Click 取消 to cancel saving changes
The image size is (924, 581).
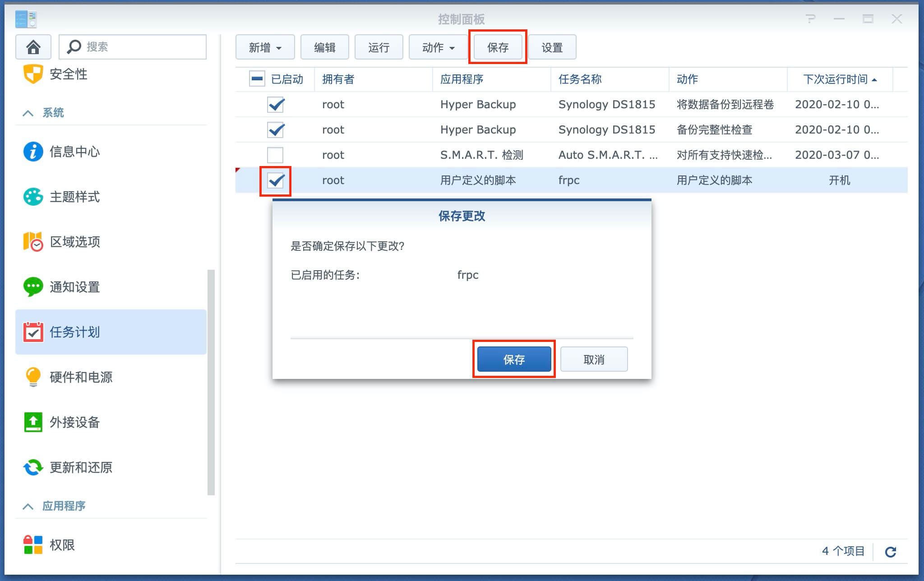593,359
